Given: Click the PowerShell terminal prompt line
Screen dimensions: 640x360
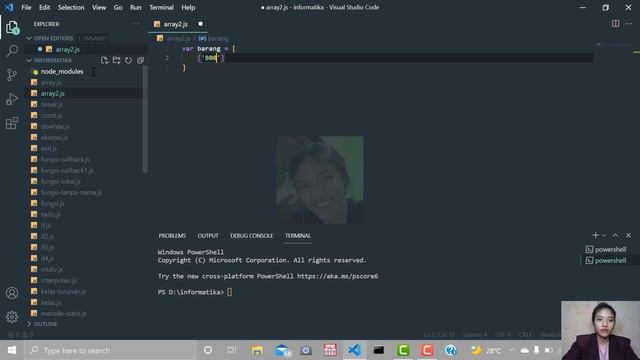Looking at the screenshot, I should 195,292.
